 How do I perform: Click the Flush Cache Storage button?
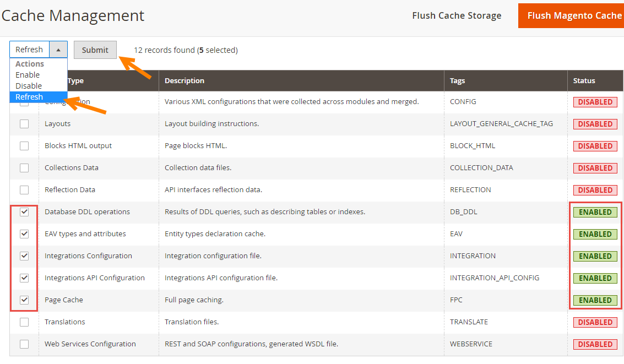point(457,15)
